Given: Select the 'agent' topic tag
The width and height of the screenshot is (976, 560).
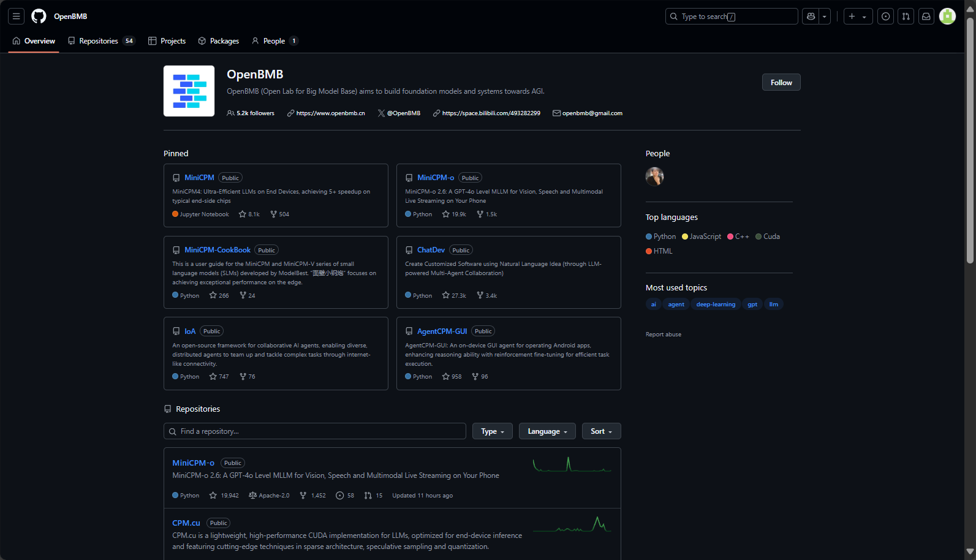Looking at the screenshot, I should pyautogui.click(x=676, y=305).
